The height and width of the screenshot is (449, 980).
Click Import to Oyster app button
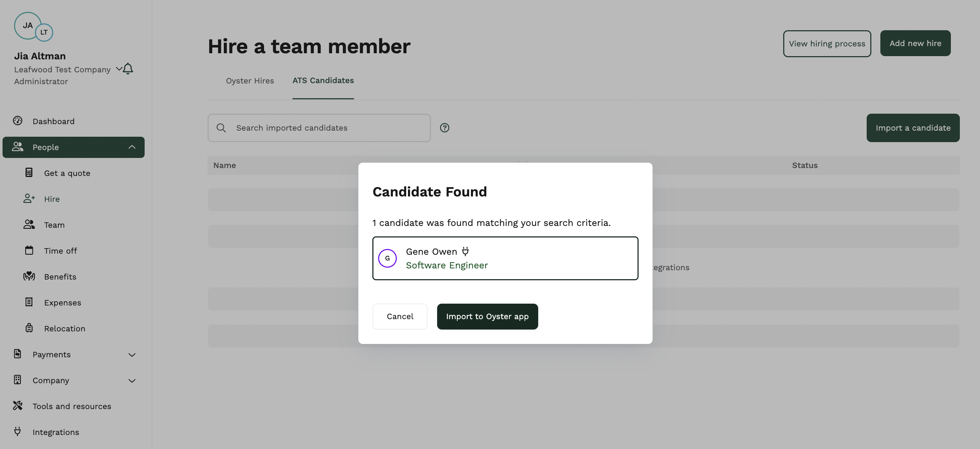(x=487, y=317)
